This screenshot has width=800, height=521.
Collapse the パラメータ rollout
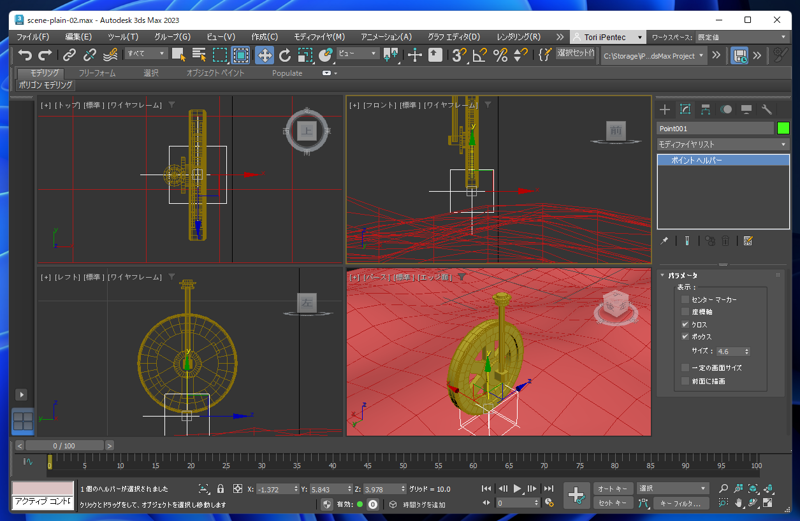pos(682,276)
